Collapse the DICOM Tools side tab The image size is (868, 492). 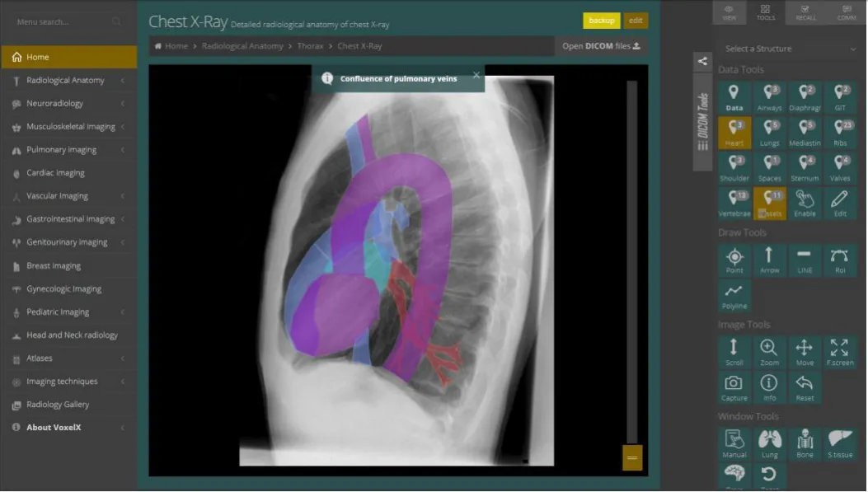[702, 121]
